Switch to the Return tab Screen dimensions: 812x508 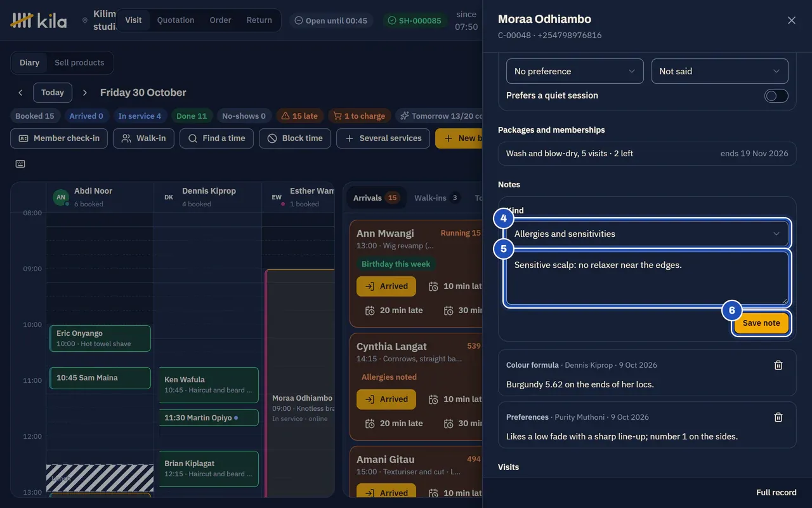259,20
